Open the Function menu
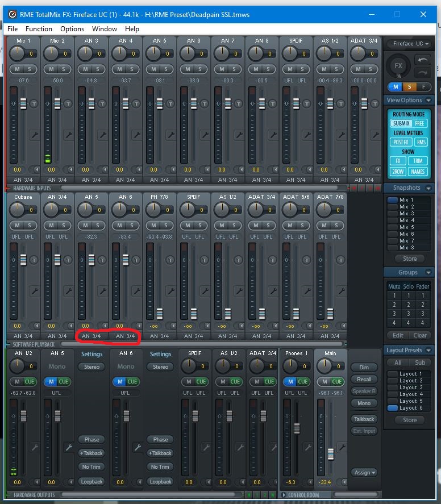The image size is (441, 504). click(39, 28)
